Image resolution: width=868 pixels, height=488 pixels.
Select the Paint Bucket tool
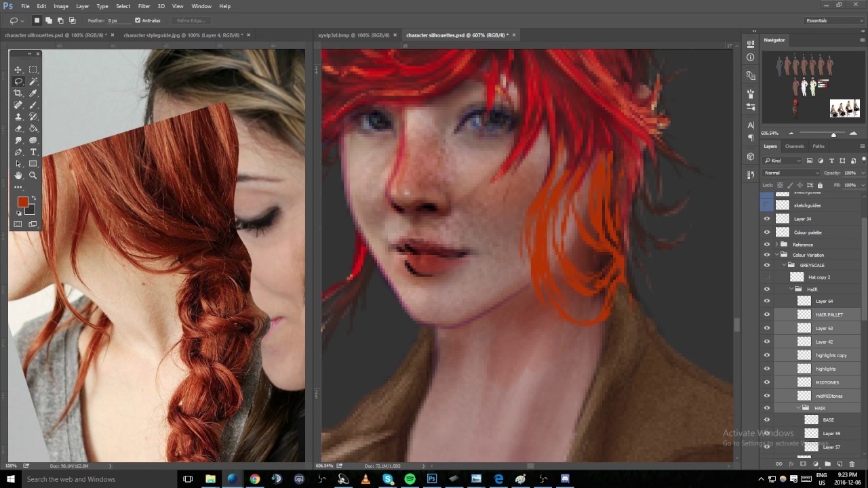[33, 128]
